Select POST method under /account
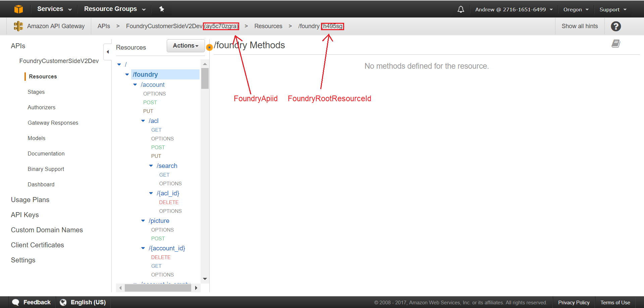644x308 pixels. 150,103
